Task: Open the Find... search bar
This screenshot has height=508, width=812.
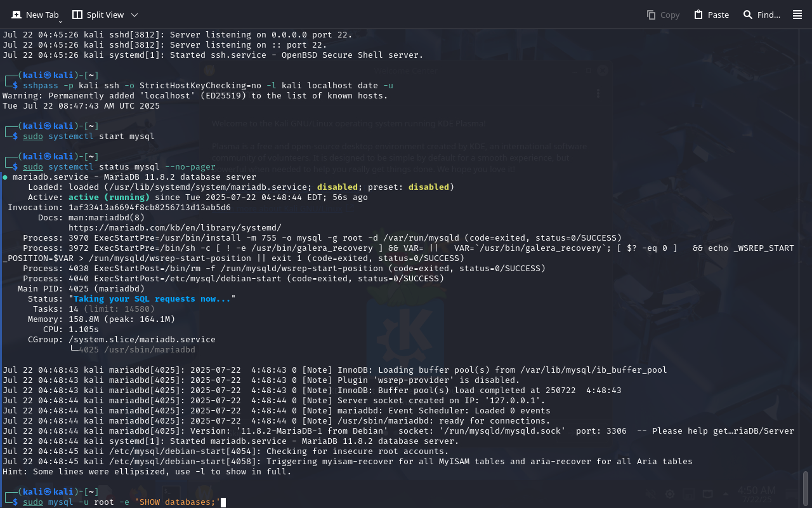Action: pyautogui.click(x=761, y=15)
